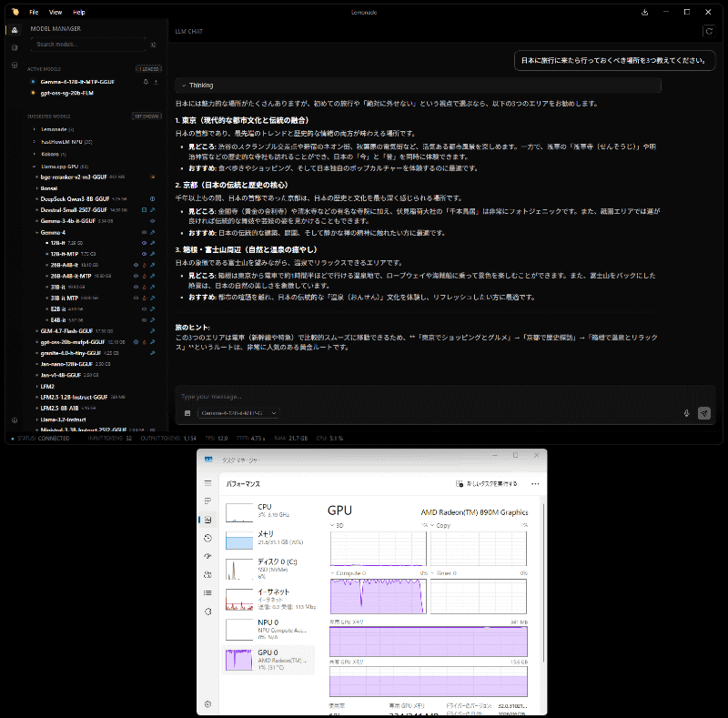Open Users icon in Task Manager sidebar

click(x=208, y=574)
